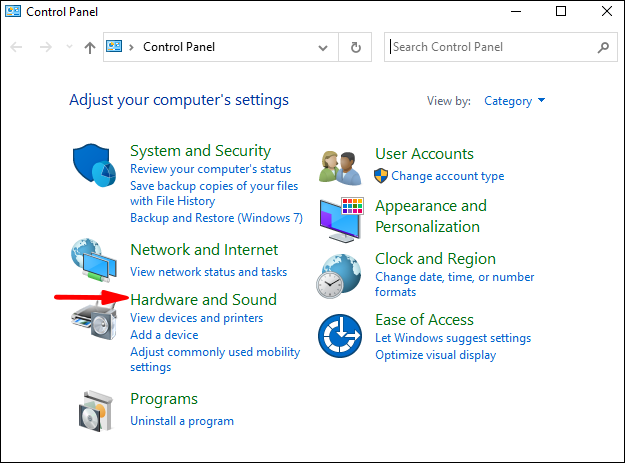Image resolution: width=625 pixels, height=463 pixels.
Task: Click the System and Security shield icon
Action: pos(96,166)
